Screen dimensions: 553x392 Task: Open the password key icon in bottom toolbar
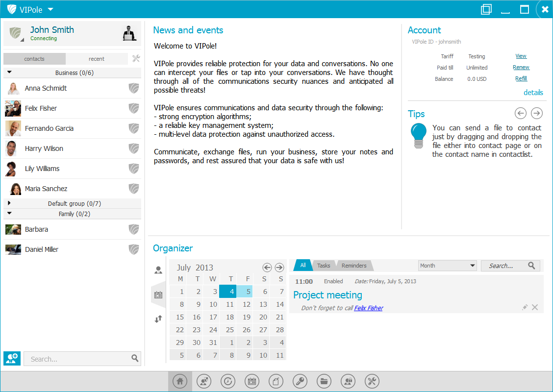click(x=300, y=381)
